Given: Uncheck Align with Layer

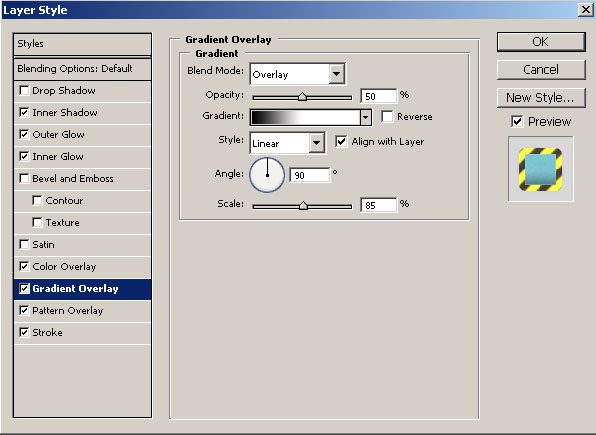Looking at the screenshot, I should pos(341,141).
